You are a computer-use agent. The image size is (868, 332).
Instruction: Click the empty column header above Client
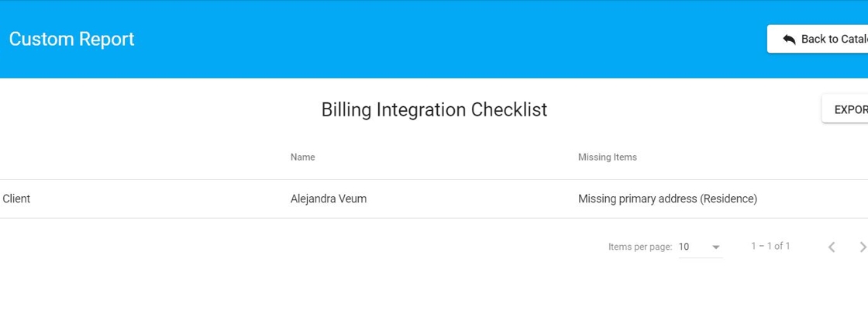point(116,157)
